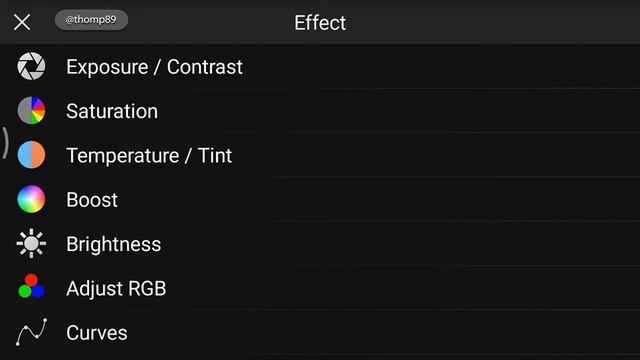Click empty area of Saturation row
The height and width of the screenshot is (360, 640).
pyautogui.click(x=388, y=111)
